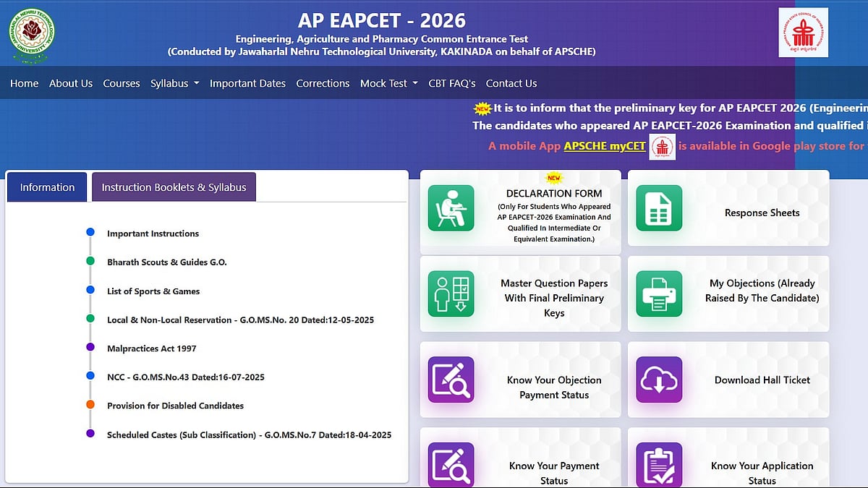Open NCC - G.O.MS.No.43 document

[186, 377]
